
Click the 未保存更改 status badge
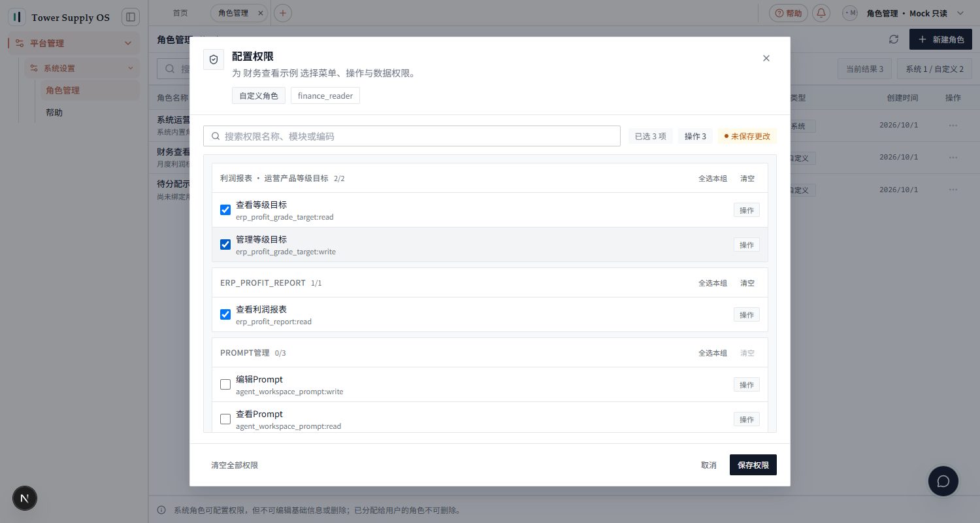747,136
